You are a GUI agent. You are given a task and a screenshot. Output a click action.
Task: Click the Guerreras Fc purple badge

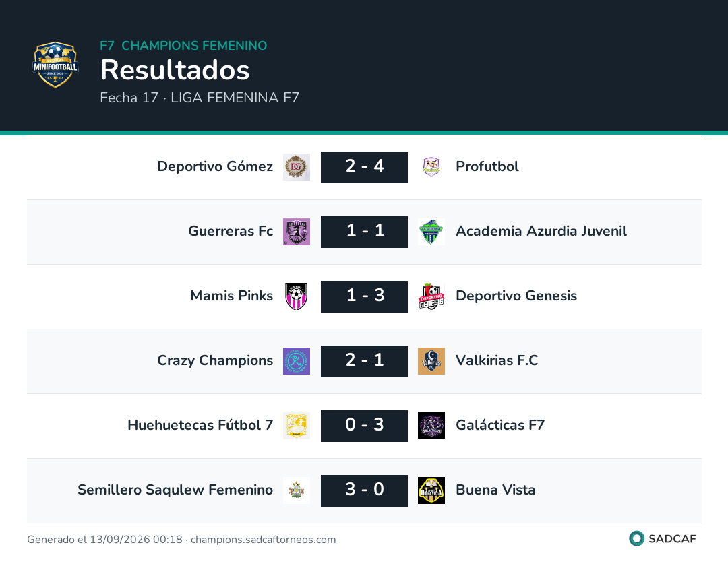coord(297,232)
